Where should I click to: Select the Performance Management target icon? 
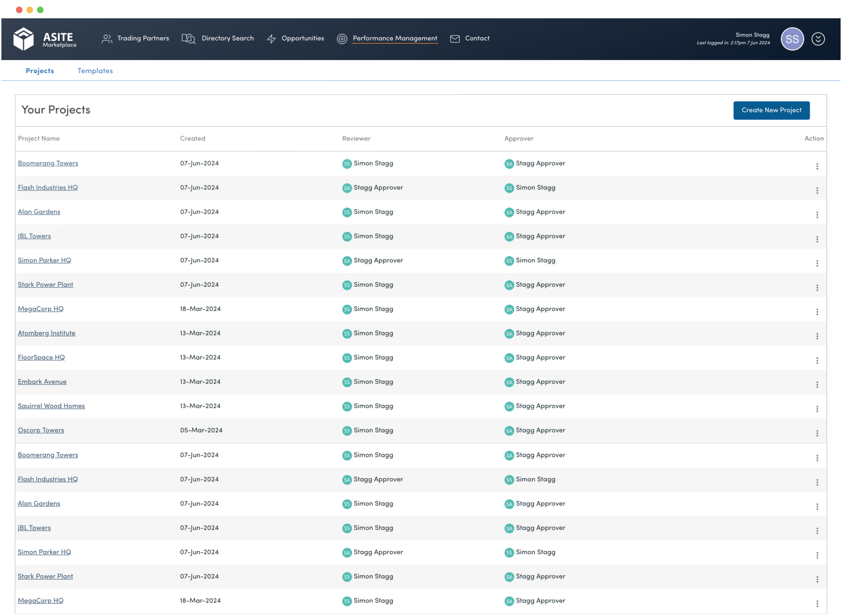point(343,39)
